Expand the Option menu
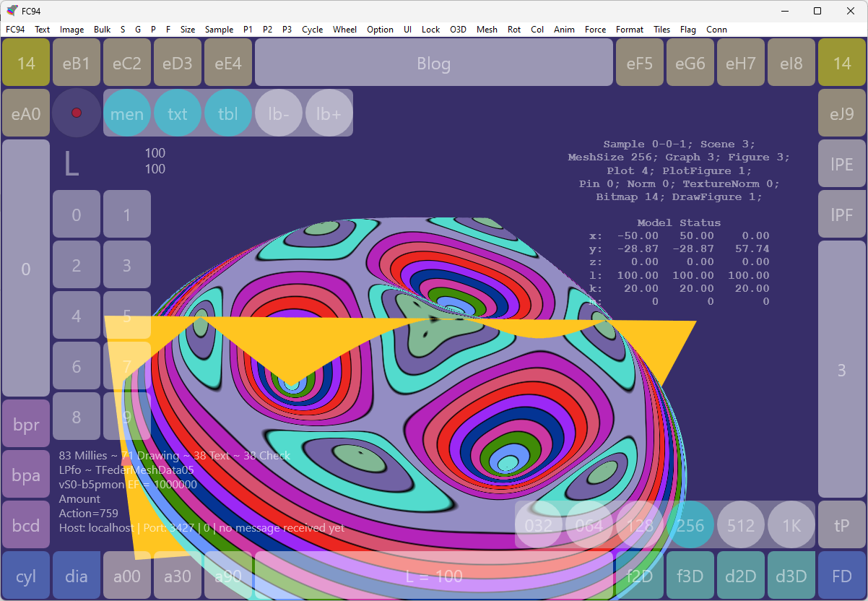The height and width of the screenshot is (601, 868). (x=380, y=30)
